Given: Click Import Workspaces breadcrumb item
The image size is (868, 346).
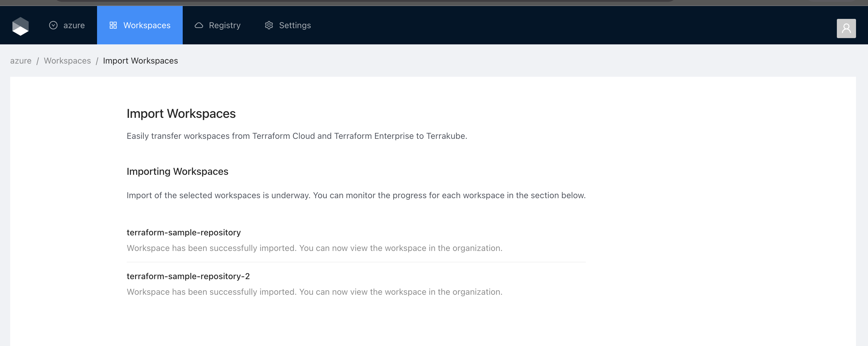Looking at the screenshot, I should point(140,61).
